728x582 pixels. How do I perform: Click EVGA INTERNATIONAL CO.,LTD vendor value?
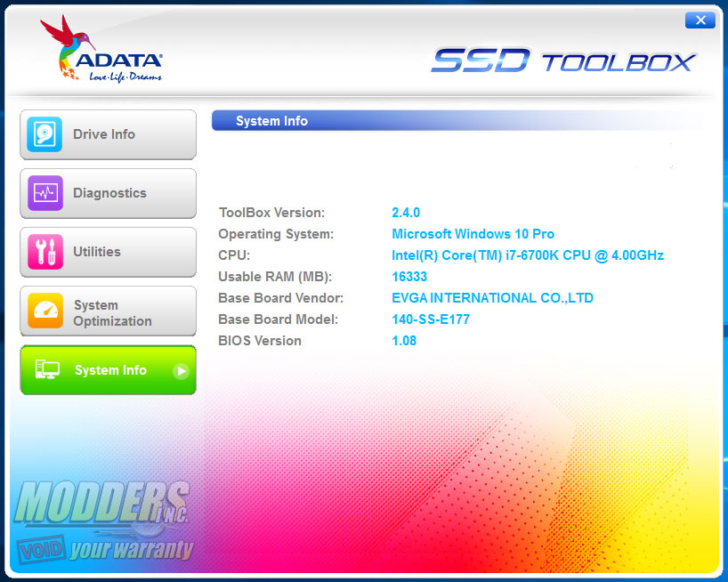point(493,298)
